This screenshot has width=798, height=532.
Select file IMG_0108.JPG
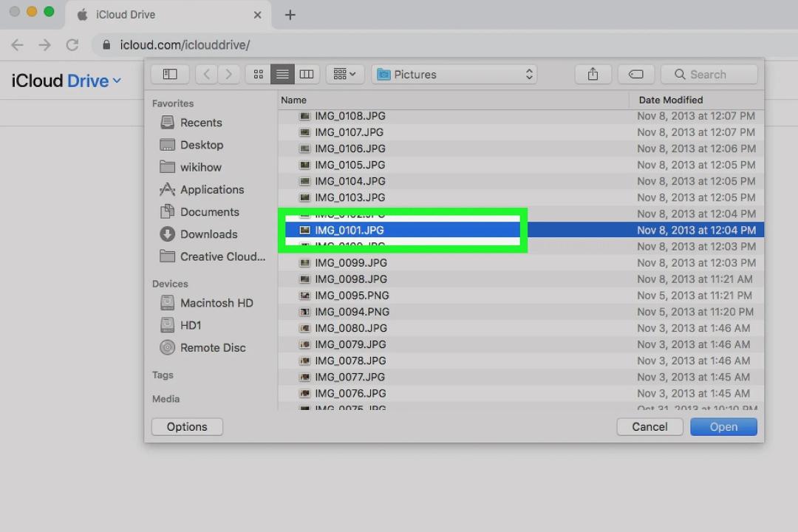[x=521, y=116]
